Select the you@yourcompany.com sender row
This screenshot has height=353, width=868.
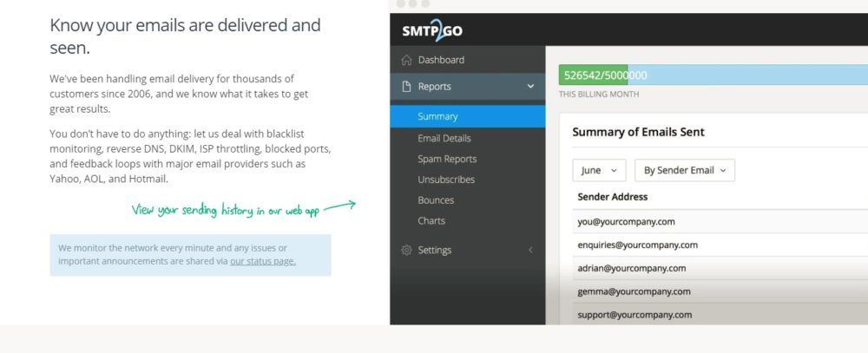coord(626,222)
